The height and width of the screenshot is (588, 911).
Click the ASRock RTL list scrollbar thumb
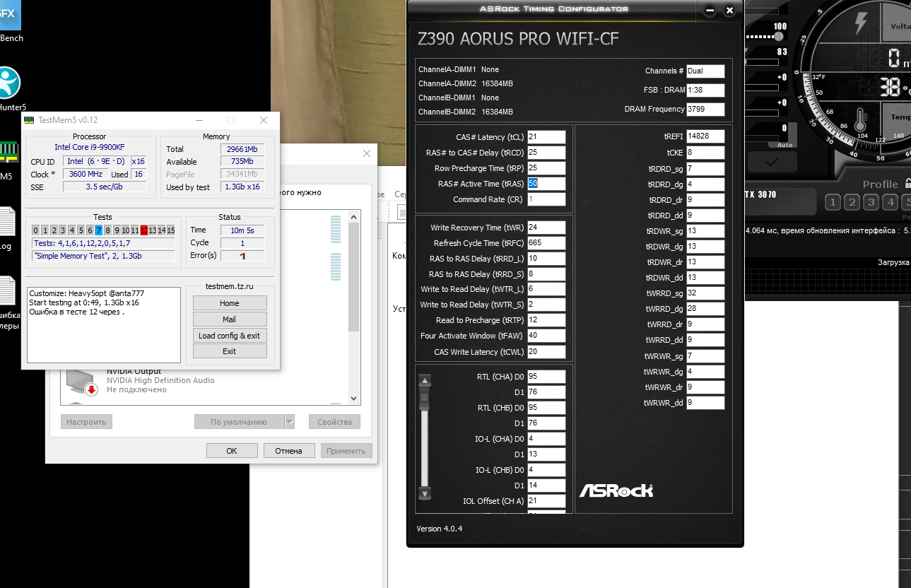[x=425, y=400]
